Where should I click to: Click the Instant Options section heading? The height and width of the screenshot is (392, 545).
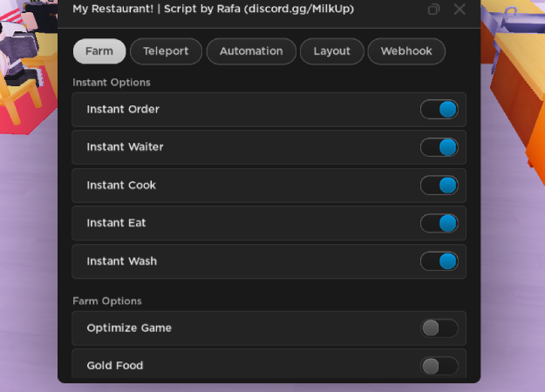coord(112,83)
